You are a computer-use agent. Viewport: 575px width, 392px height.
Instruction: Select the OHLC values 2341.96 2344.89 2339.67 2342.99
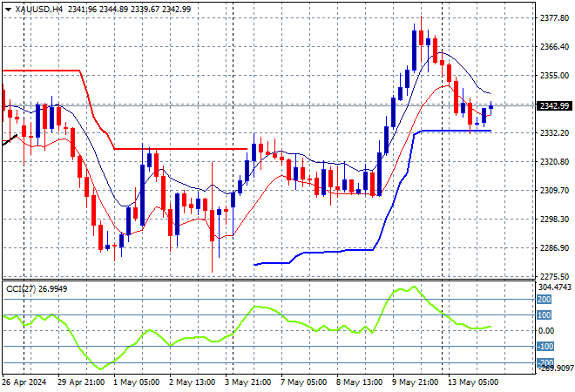point(130,10)
